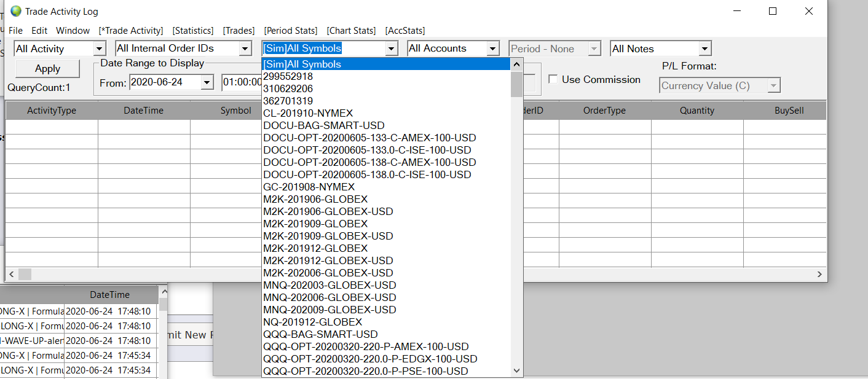Screen dimensions: 868x379
Task: Switch to the [Statistics] view
Action: (x=193, y=30)
